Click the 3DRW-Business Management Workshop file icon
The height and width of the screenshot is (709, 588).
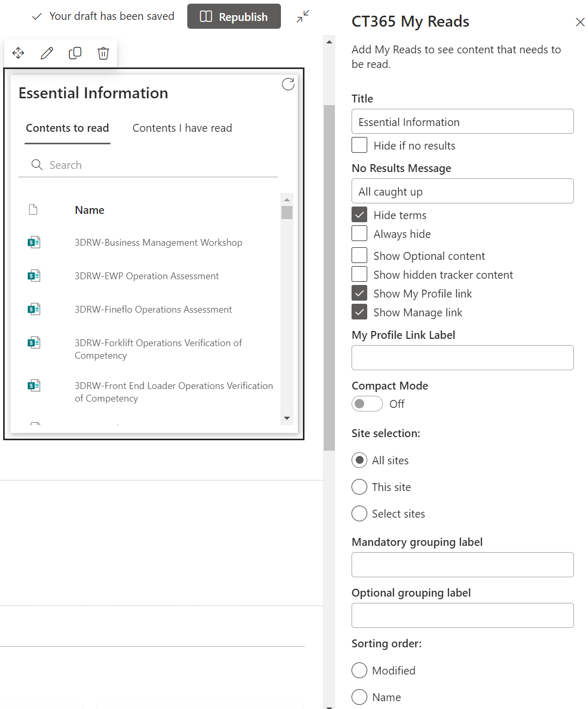pyautogui.click(x=34, y=243)
